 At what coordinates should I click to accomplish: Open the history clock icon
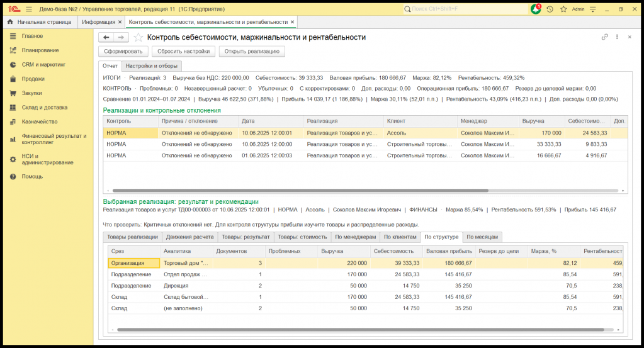[x=550, y=9]
